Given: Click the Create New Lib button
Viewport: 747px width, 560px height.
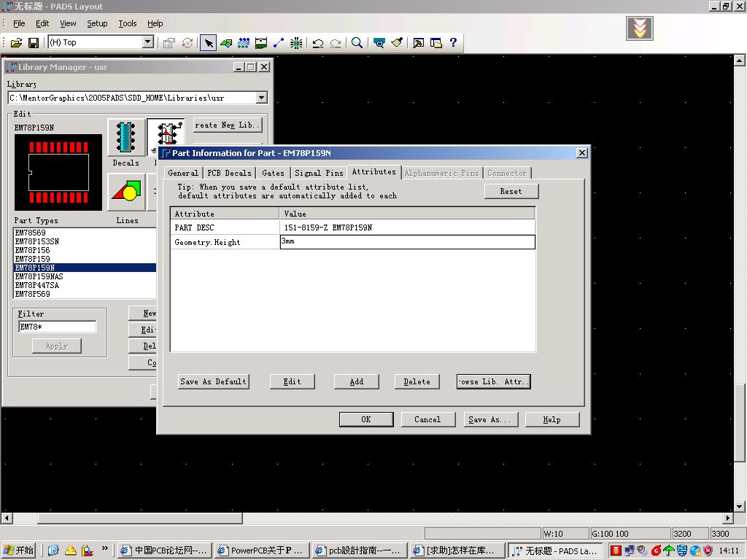Looking at the screenshot, I should [228, 125].
